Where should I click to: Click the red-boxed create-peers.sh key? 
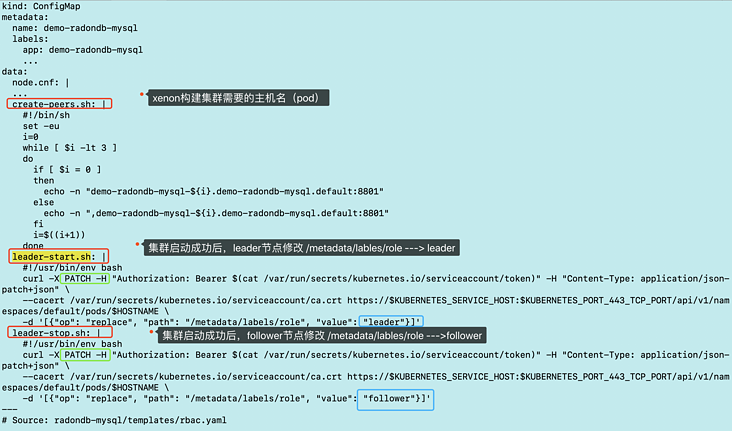(x=59, y=104)
